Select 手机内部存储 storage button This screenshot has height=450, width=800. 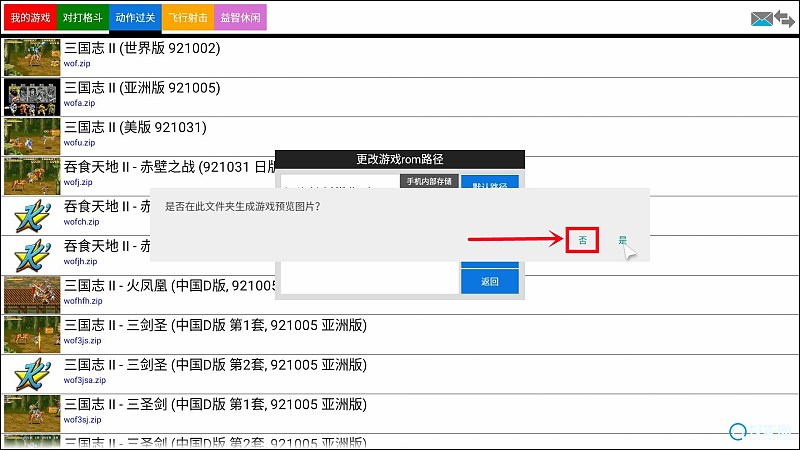(429, 181)
